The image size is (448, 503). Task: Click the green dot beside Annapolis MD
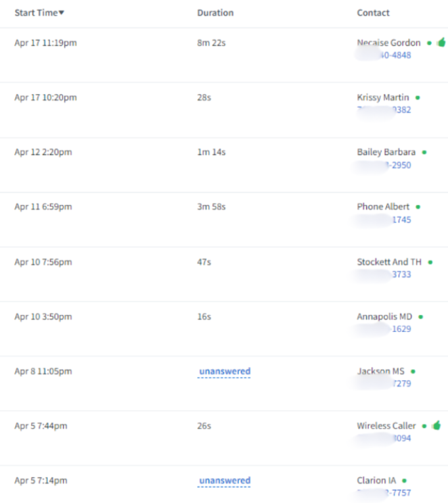(x=420, y=316)
